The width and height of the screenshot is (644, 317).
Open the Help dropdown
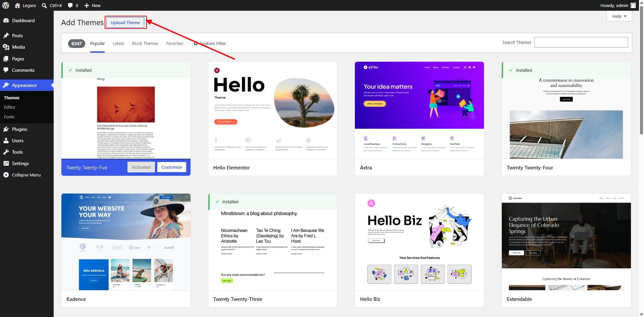coord(619,16)
